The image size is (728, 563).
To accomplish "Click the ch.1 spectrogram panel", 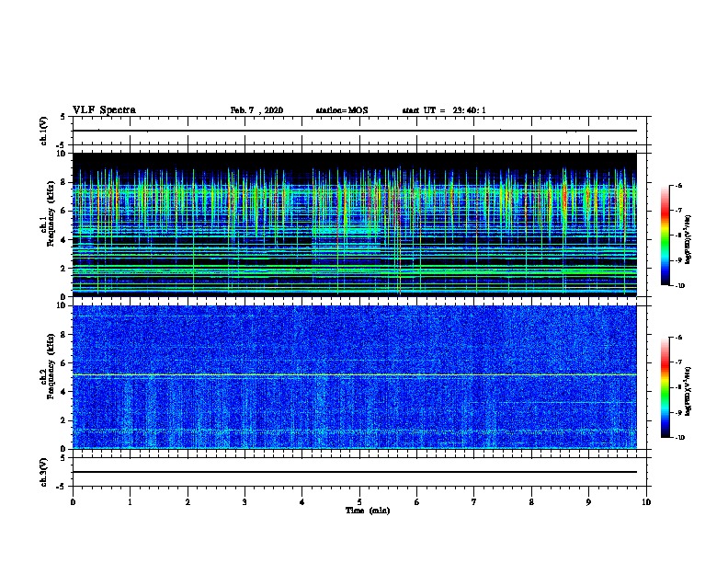I will pyautogui.click(x=355, y=224).
